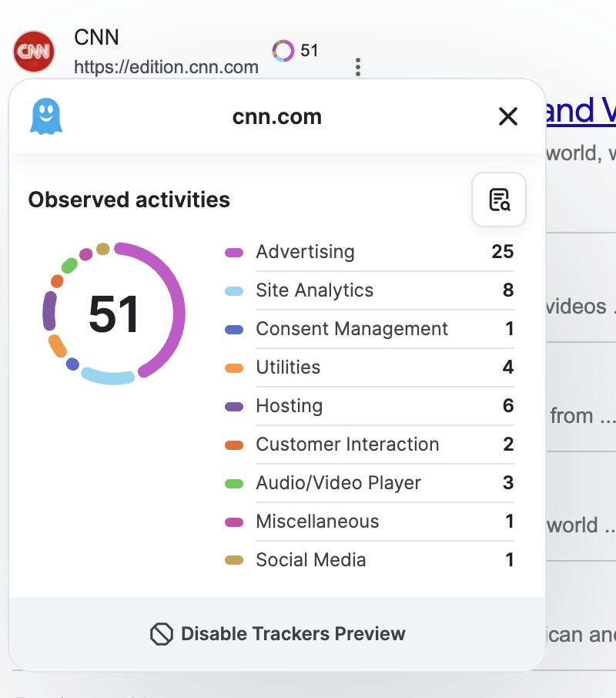The width and height of the screenshot is (616, 698).
Task: Select the Consent Management row
Action: 369,329
